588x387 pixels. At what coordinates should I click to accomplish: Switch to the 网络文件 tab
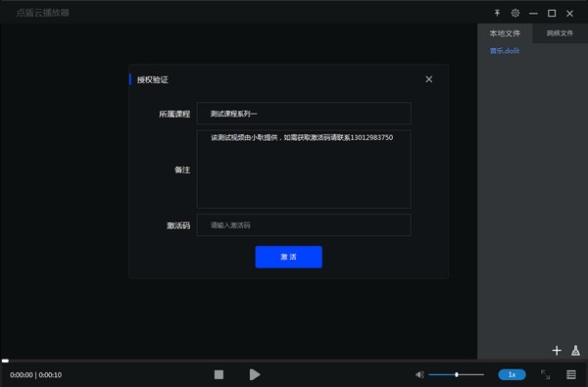click(560, 33)
